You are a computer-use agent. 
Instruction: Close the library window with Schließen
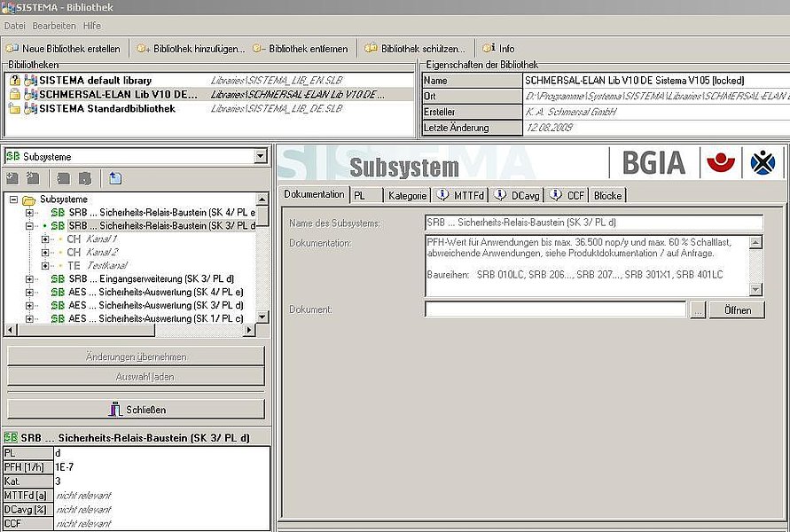(x=136, y=410)
